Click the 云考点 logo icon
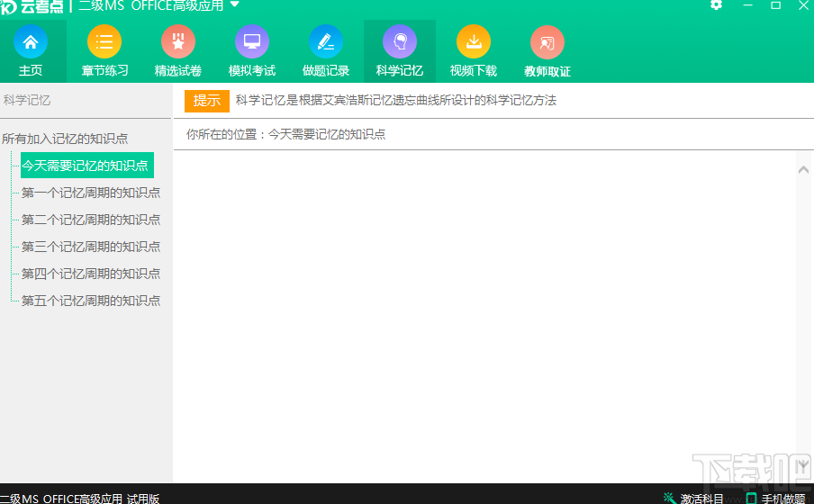The width and height of the screenshot is (814, 504). [9, 6]
